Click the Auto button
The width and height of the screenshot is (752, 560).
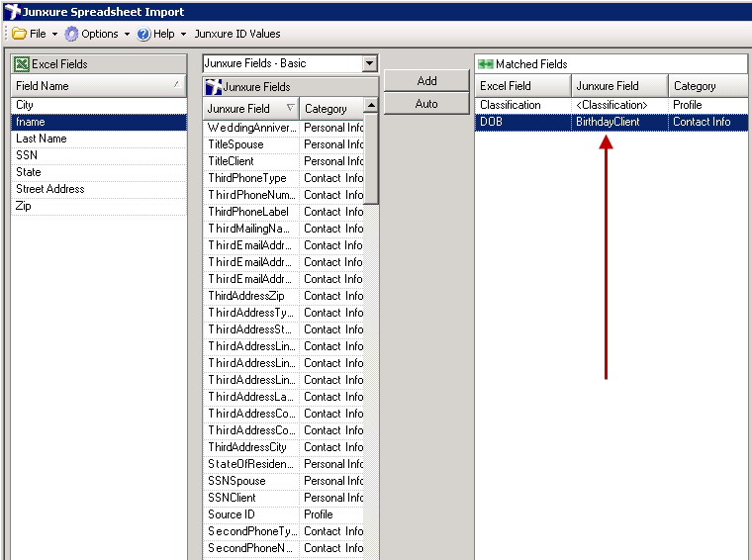click(x=426, y=104)
